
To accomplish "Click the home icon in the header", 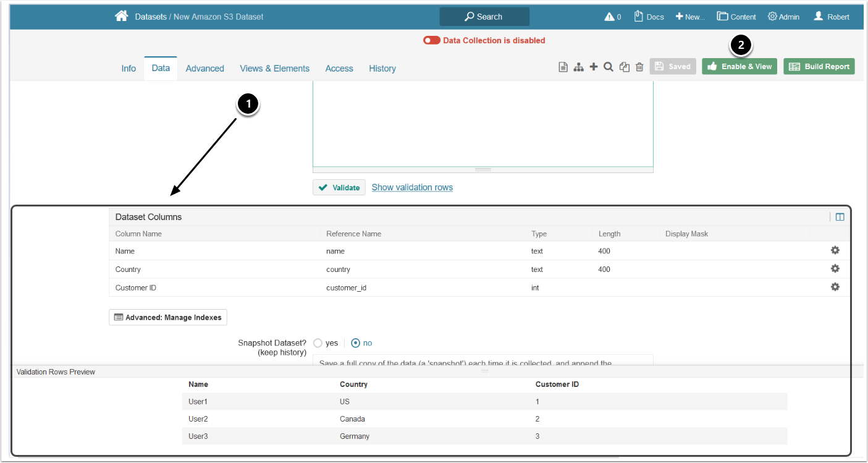I will coord(121,16).
